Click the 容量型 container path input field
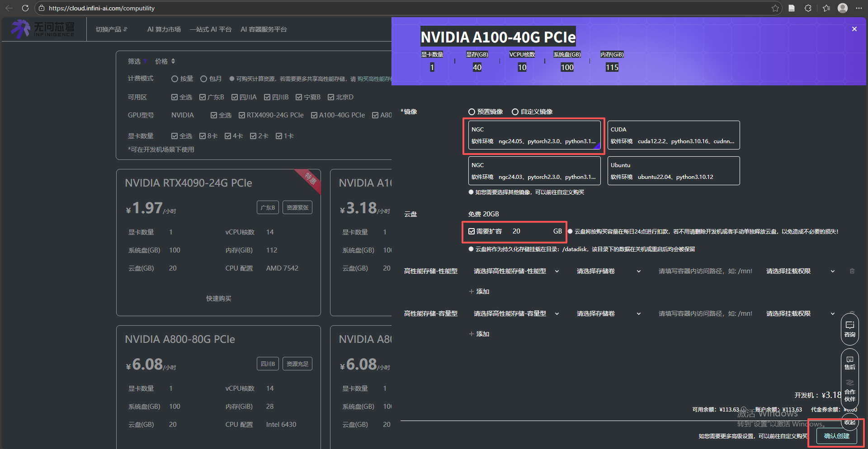The width and height of the screenshot is (868, 449). click(x=705, y=313)
